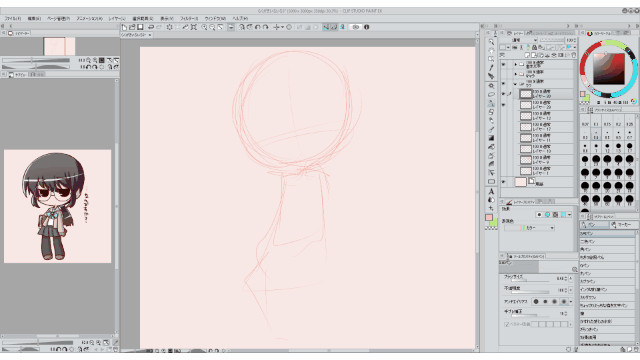Screen dimensions: 640x360
Task: Select first anti-aliasing option (none)
Action: 536,302
